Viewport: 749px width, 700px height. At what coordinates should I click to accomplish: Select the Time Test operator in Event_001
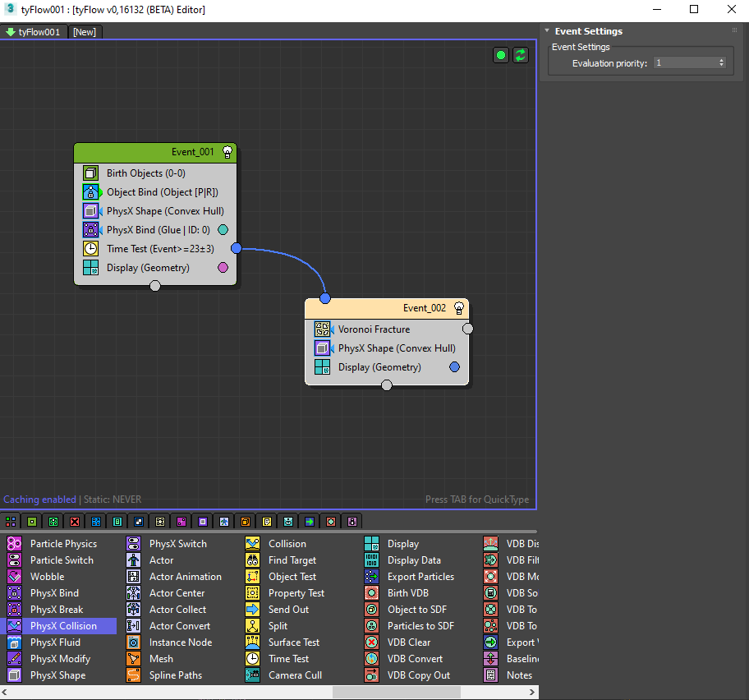(x=154, y=249)
